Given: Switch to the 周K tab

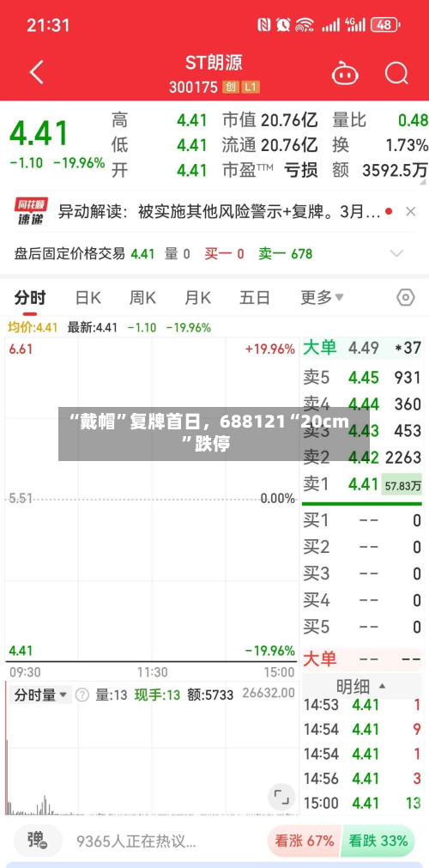Looking at the screenshot, I should click(x=142, y=298).
